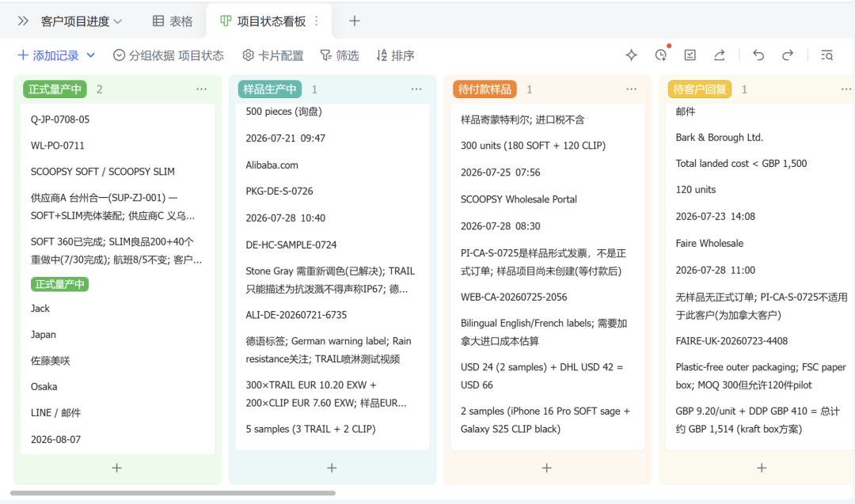Open the reminder clock icon

661,55
